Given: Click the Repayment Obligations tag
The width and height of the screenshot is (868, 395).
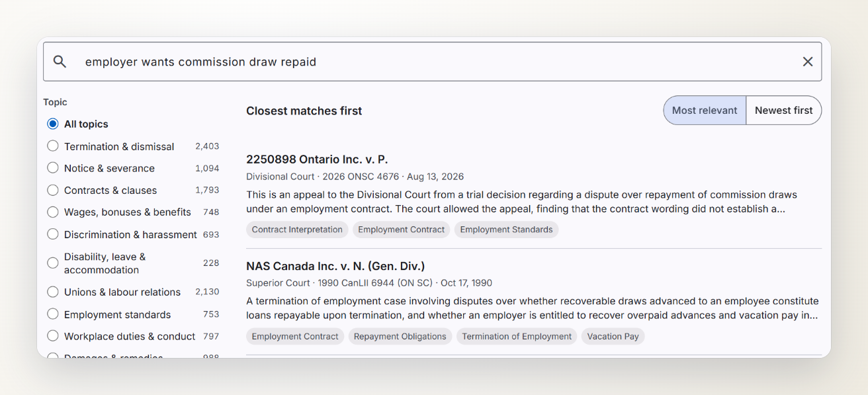Looking at the screenshot, I should (400, 336).
